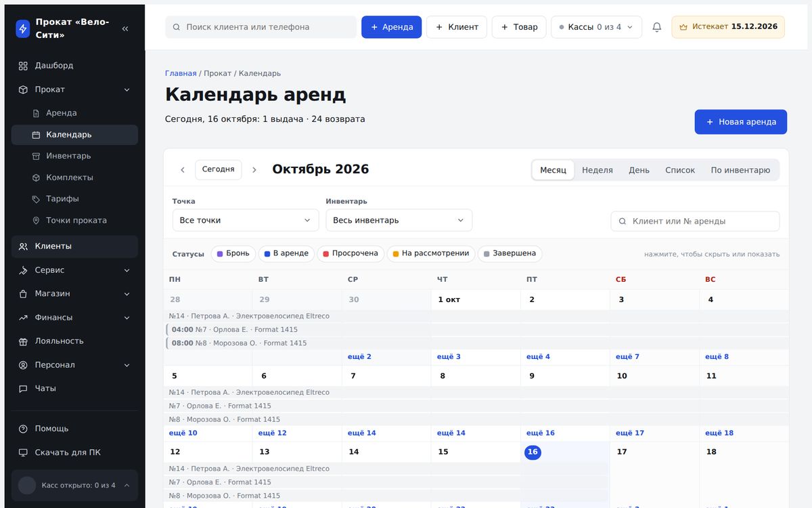Show more rentals 'ещё 16' on Friday 9
This screenshot has height=508, width=812.
point(540,433)
